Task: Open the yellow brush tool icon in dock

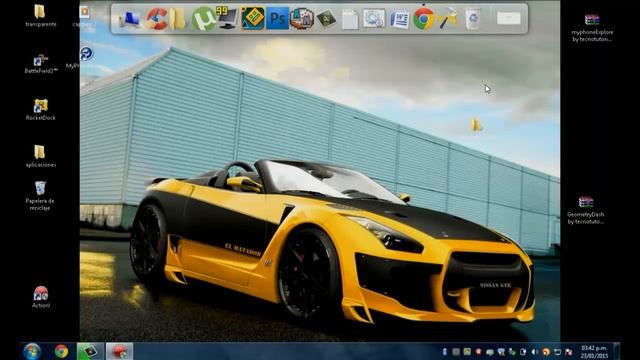Action: (448, 18)
